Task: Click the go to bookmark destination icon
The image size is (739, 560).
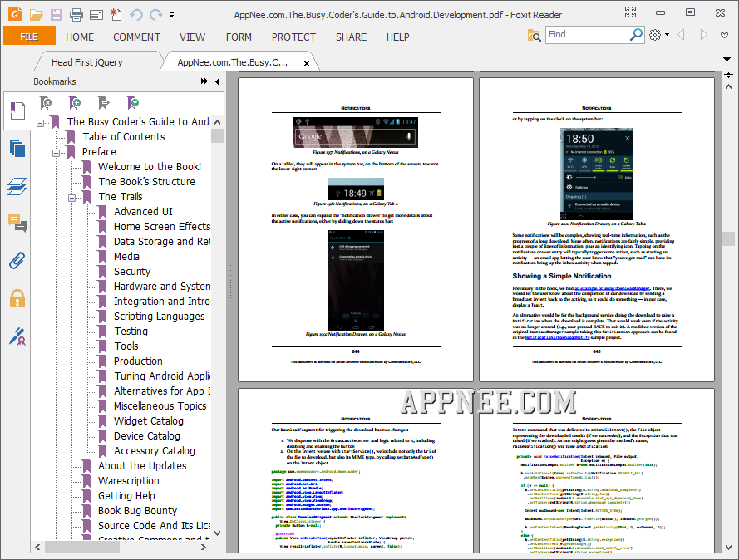Action: coord(104,103)
